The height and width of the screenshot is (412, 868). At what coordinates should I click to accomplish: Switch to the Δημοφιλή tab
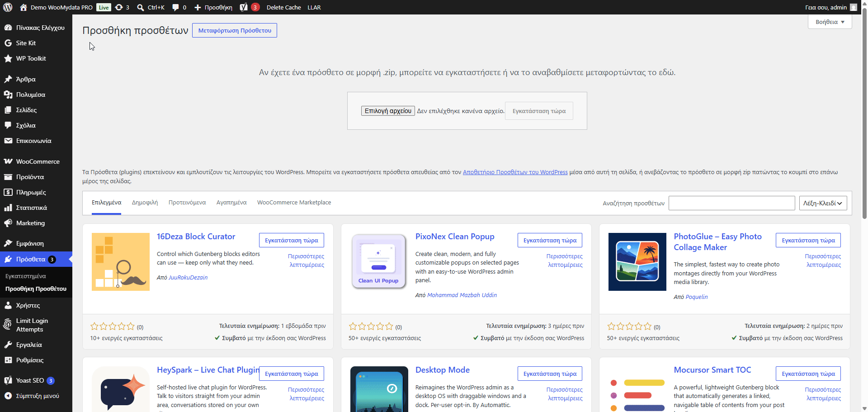pyautogui.click(x=145, y=203)
